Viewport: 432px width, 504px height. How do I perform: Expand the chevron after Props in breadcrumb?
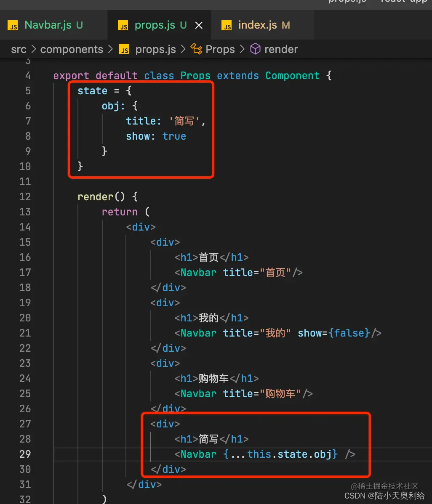pyautogui.click(x=242, y=49)
